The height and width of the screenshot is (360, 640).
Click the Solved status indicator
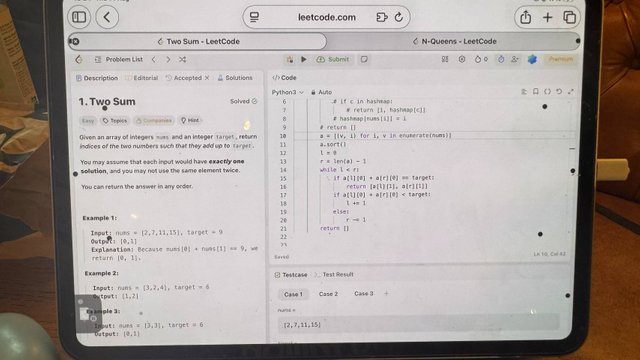243,101
